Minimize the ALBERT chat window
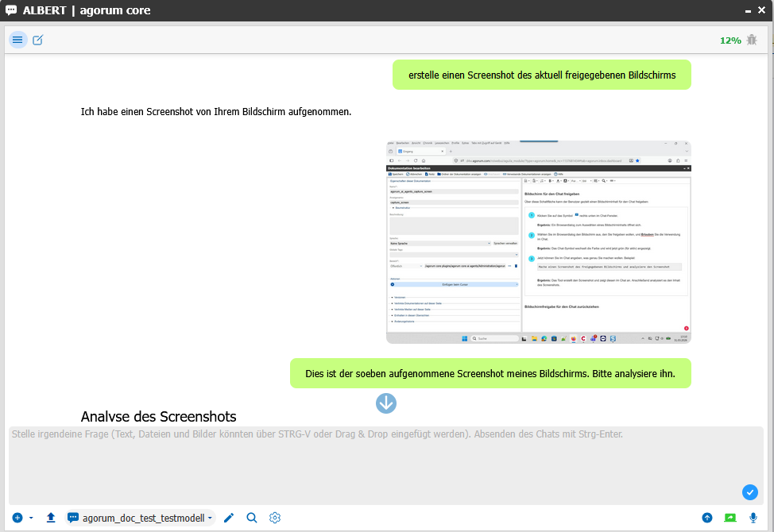 pos(749,10)
